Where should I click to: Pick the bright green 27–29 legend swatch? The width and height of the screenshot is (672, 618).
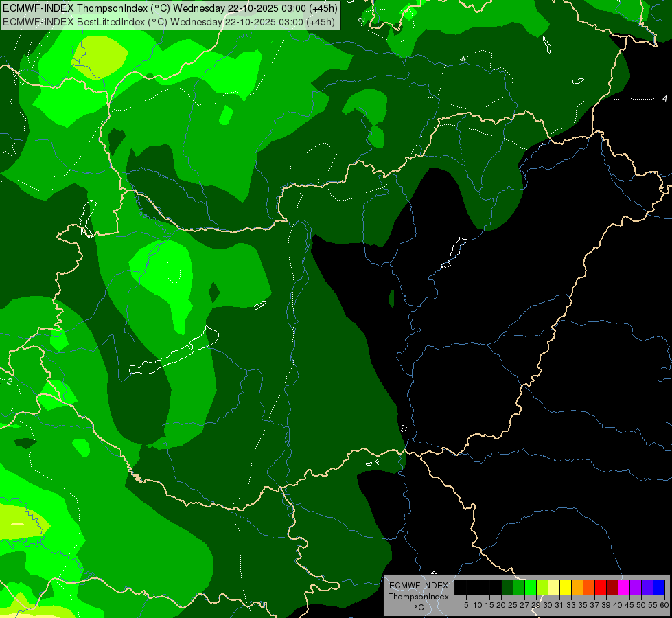[x=531, y=587]
